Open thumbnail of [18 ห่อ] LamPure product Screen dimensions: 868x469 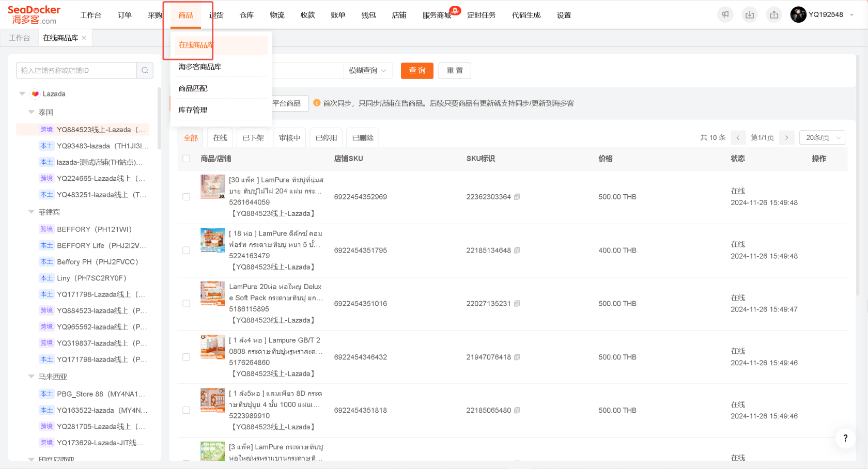[x=213, y=240]
